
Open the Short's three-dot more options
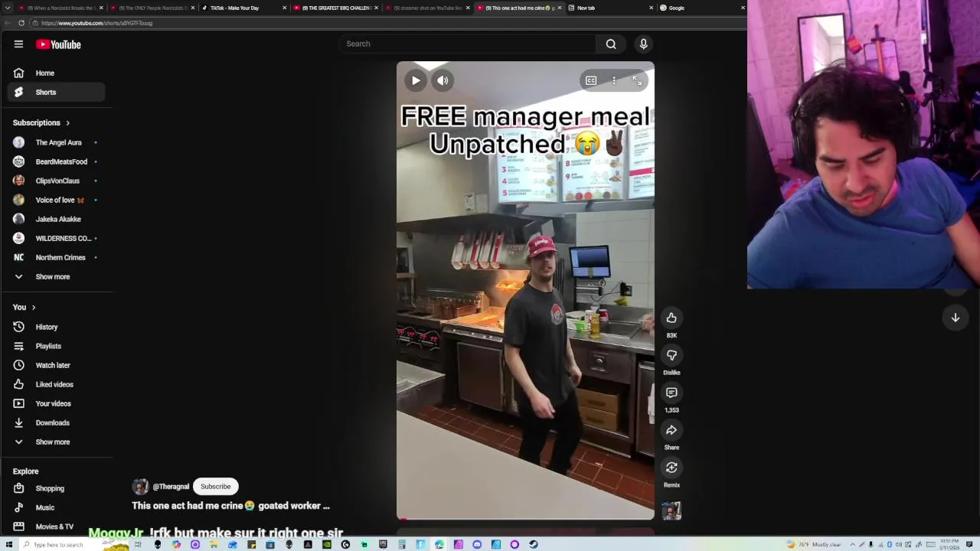614,80
